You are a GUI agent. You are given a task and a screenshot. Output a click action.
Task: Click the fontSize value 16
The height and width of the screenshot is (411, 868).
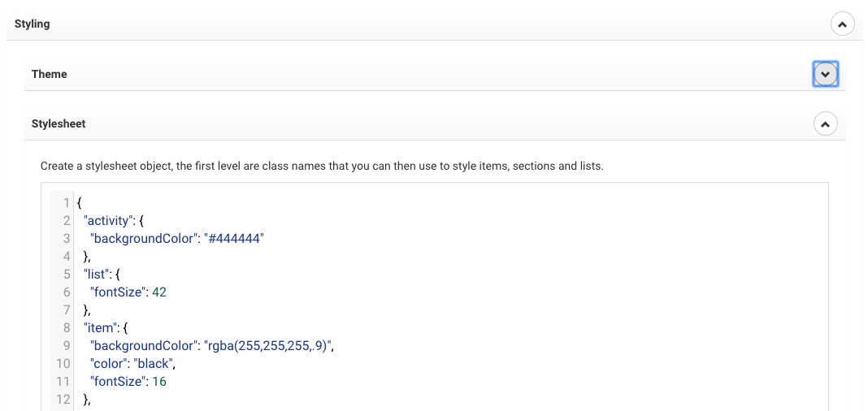click(x=159, y=381)
